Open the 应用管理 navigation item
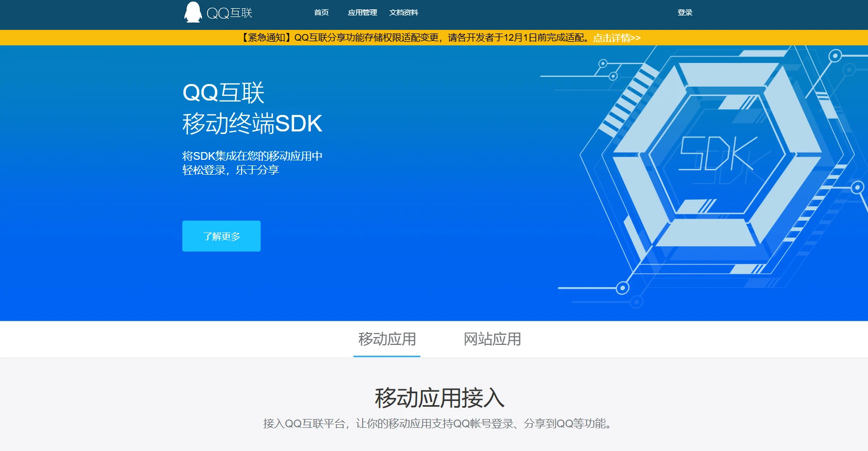The width and height of the screenshot is (868, 451). (362, 12)
